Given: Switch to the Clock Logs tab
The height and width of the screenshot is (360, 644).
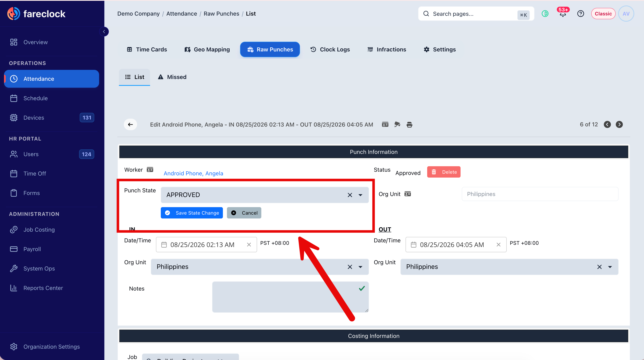Looking at the screenshot, I should pyautogui.click(x=330, y=49).
